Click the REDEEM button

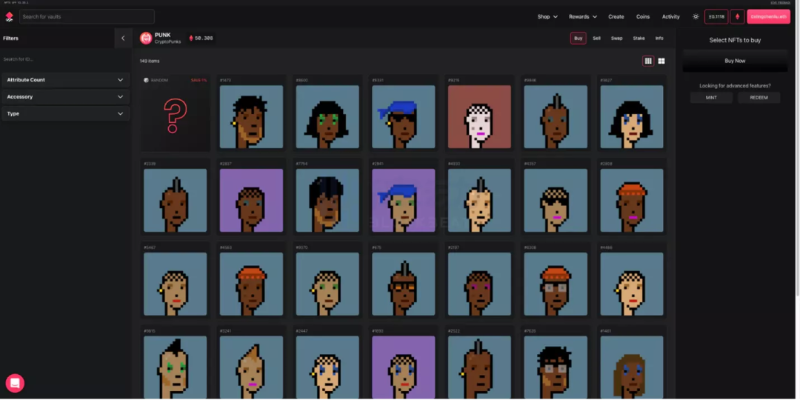(759, 97)
